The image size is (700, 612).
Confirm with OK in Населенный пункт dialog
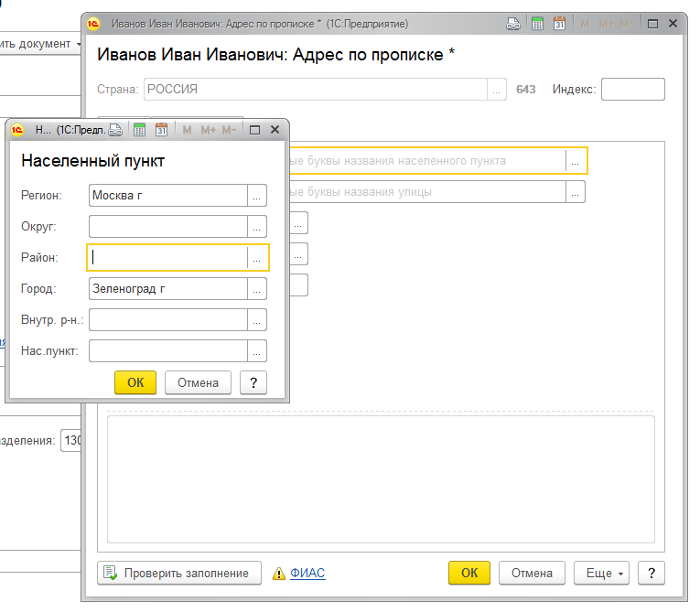[x=135, y=382]
